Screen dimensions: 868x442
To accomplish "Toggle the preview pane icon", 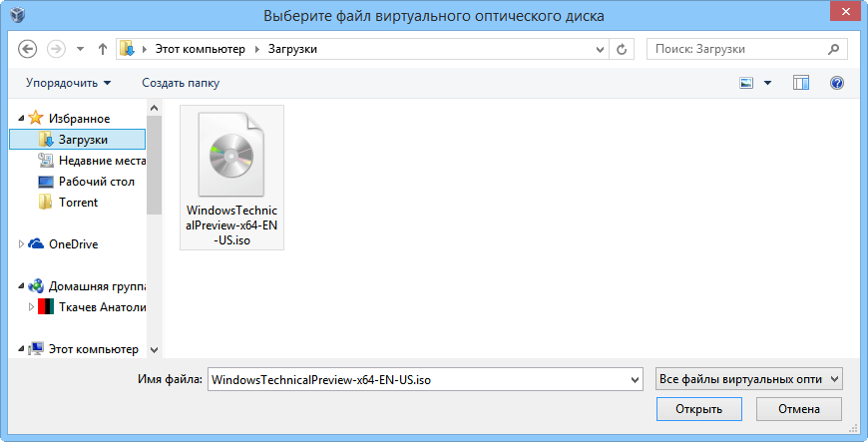I will pyautogui.click(x=801, y=83).
